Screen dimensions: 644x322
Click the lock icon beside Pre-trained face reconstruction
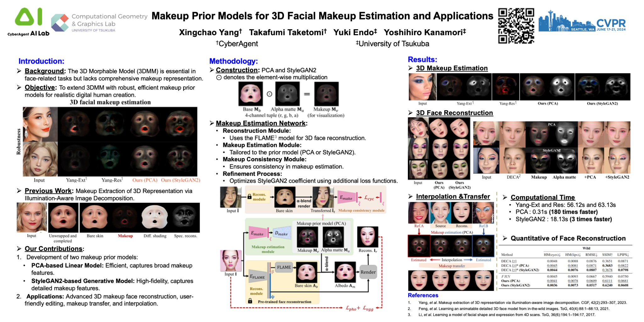coord(250,301)
